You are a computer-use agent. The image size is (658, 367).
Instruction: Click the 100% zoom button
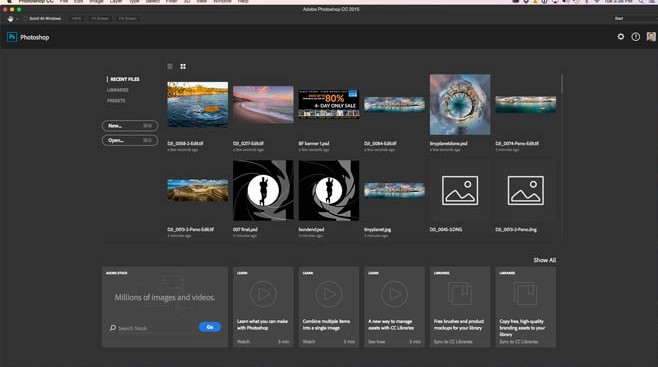pyautogui.click(x=76, y=18)
